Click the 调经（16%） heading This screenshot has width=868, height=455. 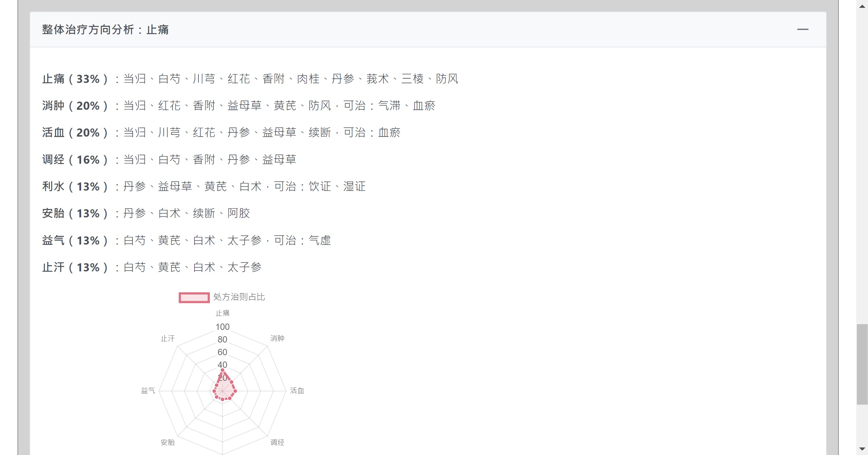click(75, 160)
